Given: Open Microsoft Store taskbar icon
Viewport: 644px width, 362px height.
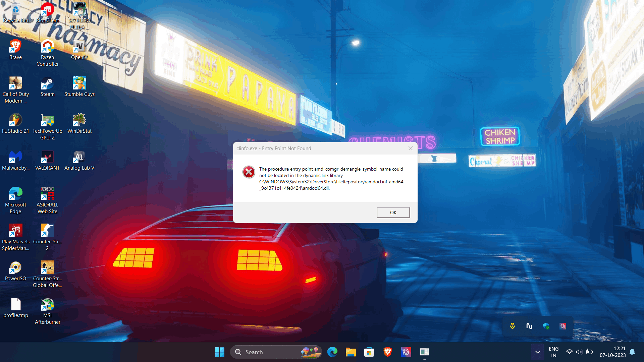Looking at the screenshot, I should pos(369,352).
